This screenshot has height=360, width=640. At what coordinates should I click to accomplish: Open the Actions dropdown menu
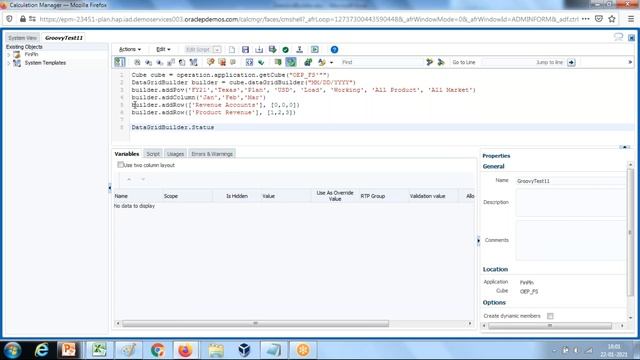point(129,49)
